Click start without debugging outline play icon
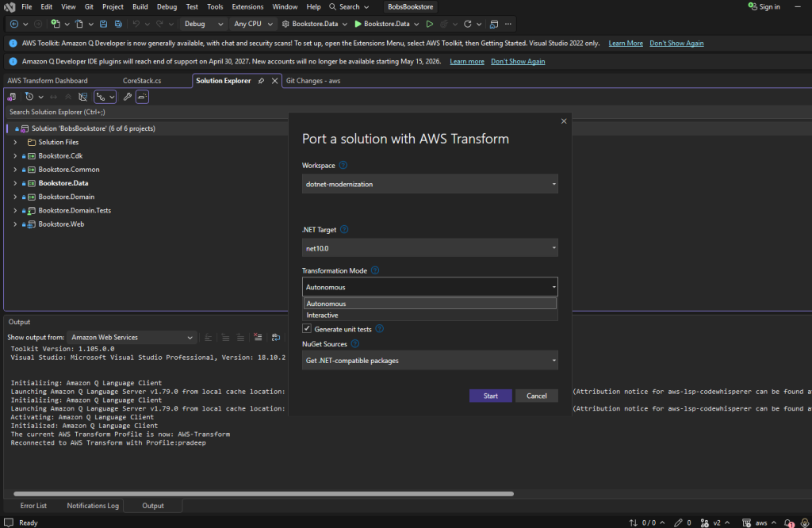Screen dimensions: 812x528 point(429,24)
